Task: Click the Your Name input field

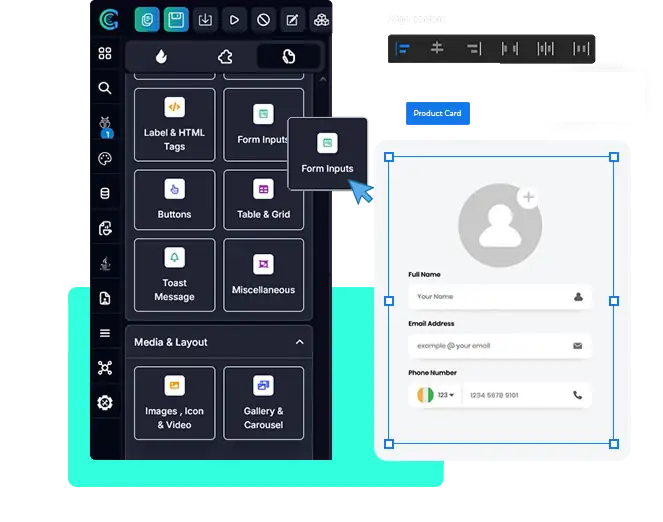Action: pyautogui.click(x=500, y=297)
